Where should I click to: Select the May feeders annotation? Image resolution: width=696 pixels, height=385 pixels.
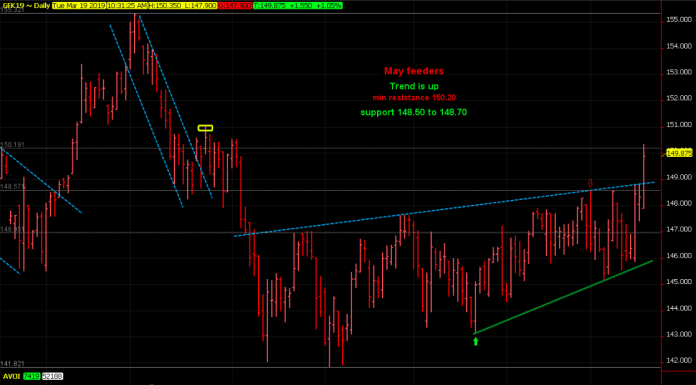(414, 71)
